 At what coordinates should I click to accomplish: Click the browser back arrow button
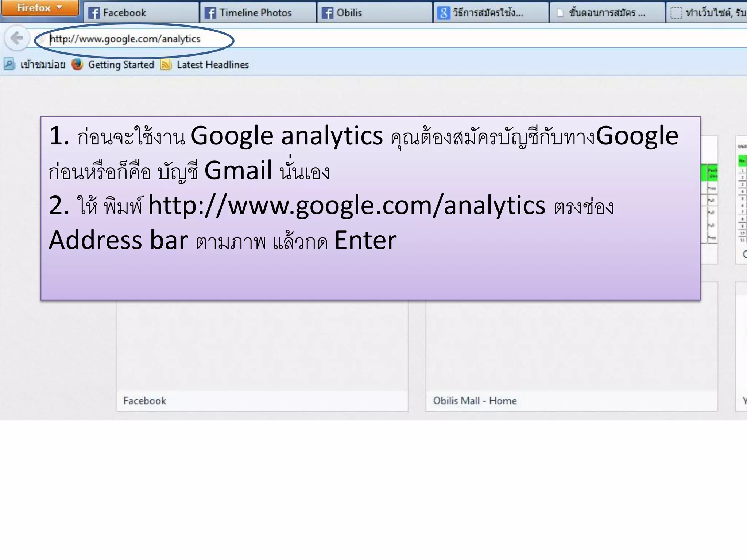tap(17, 38)
